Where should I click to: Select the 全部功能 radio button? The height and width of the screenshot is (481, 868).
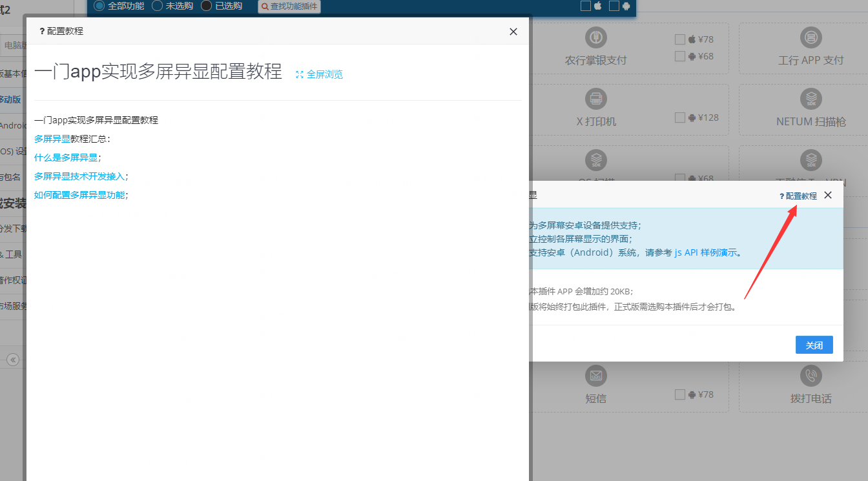pyautogui.click(x=99, y=6)
